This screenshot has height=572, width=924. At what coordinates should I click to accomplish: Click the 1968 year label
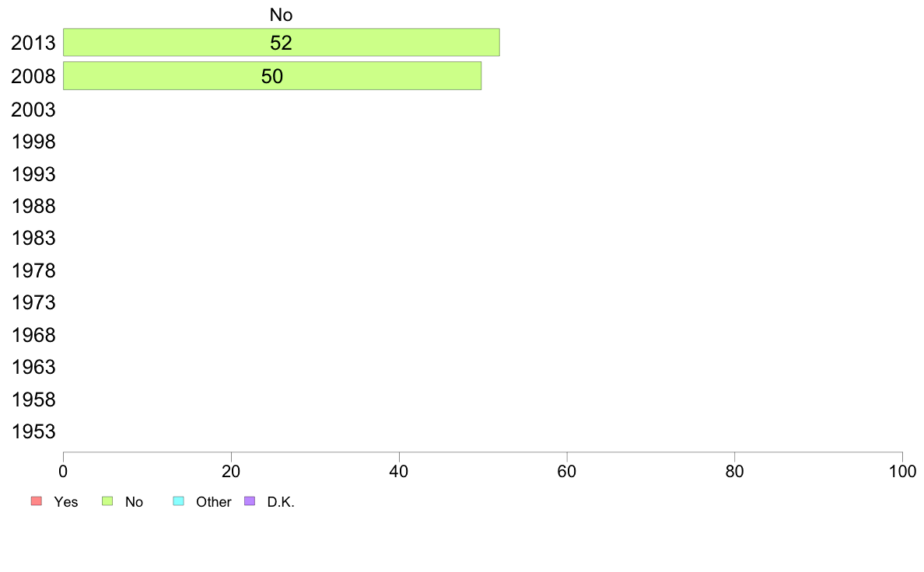tap(33, 335)
